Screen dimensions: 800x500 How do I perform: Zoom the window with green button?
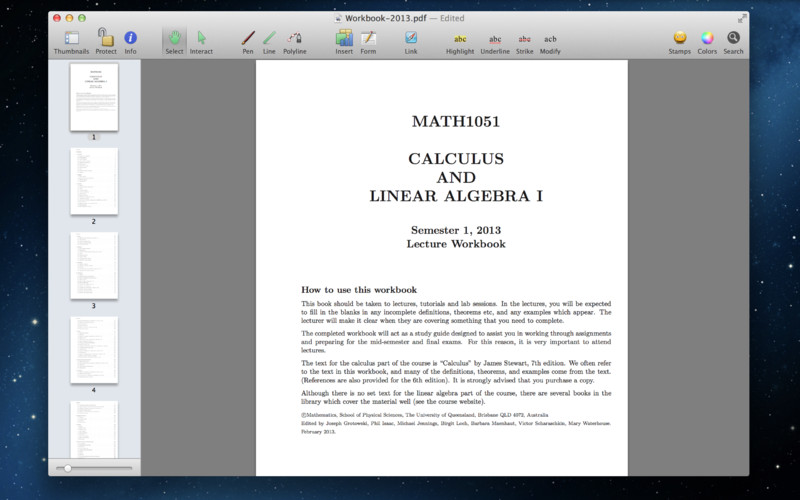(82, 18)
